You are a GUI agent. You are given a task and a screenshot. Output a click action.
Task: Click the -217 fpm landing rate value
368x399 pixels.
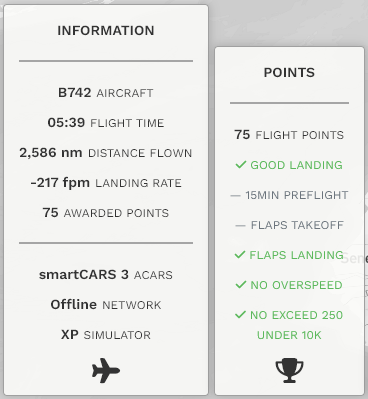point(60,183)
